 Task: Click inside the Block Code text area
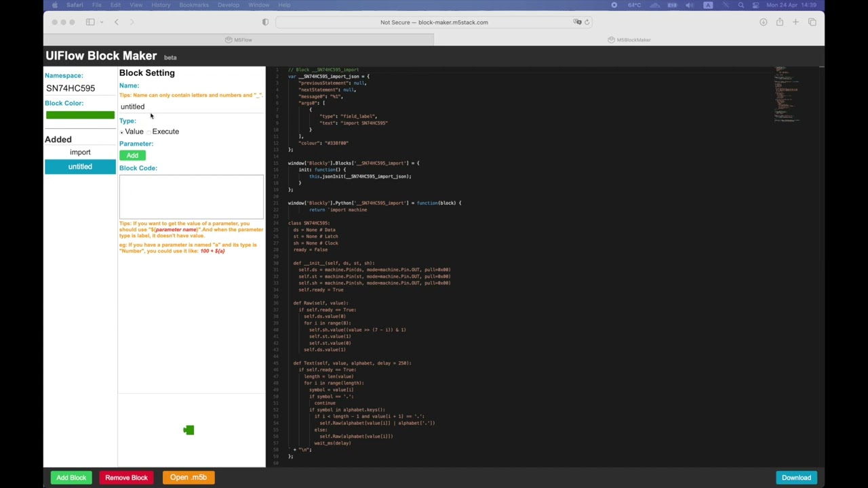(x=191, y=197)
